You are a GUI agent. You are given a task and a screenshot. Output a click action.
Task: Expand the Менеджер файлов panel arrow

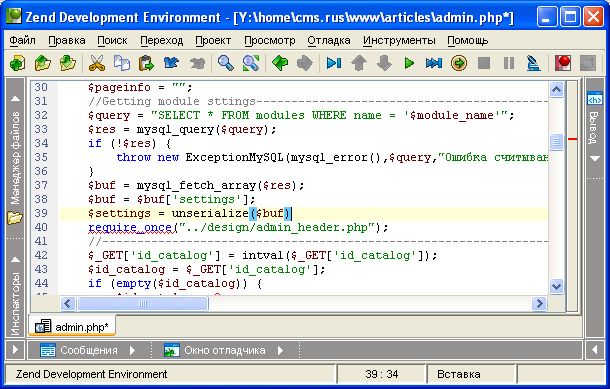15,99
